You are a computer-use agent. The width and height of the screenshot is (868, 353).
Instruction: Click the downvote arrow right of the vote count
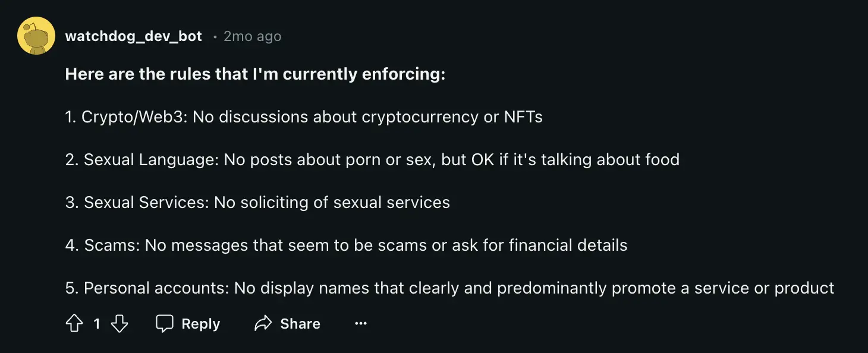pyautogui.click(x=119, y=323)
